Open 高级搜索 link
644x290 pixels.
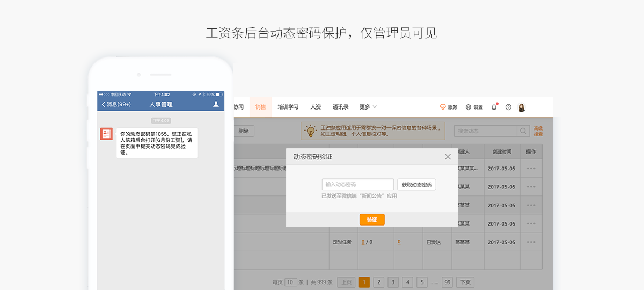click(538, 131)
